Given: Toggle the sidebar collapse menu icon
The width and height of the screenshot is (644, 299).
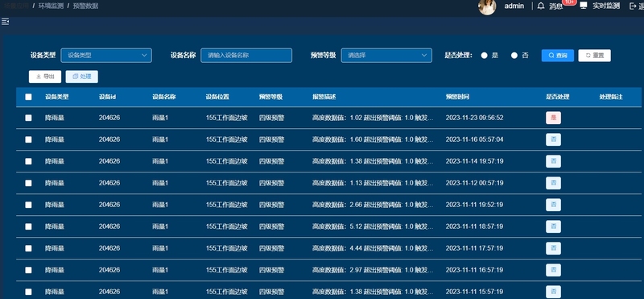Looking at the screenshot, I should (5, 22).
